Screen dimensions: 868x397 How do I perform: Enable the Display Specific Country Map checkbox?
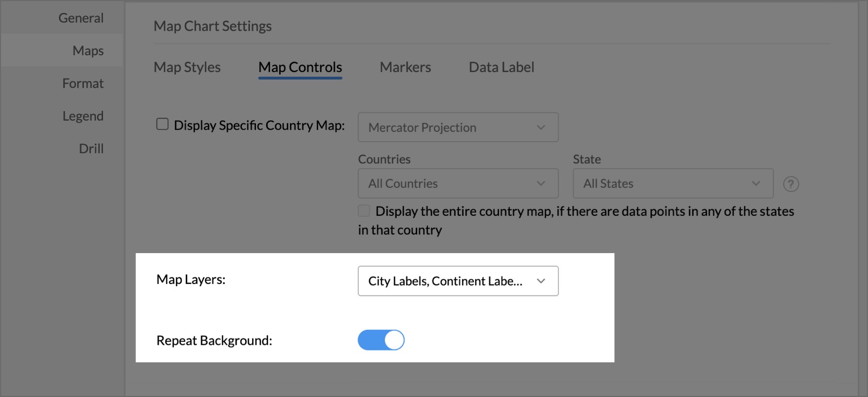162,124
